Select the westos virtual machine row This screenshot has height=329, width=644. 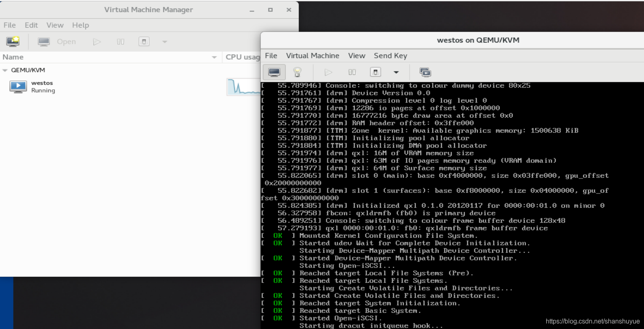[130, 86]
